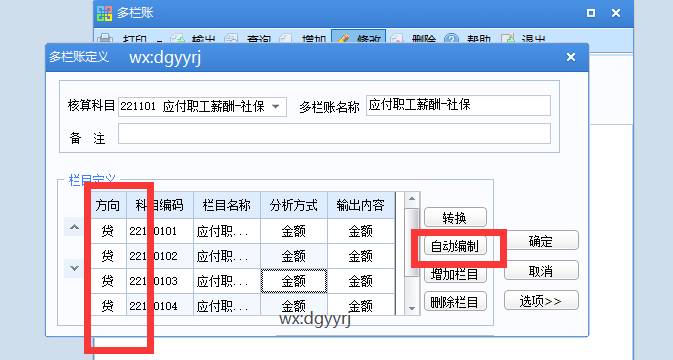This screenshot has width=673, height=360.
Task: Select 分析方式 金额 cell in 0101 row
Action: pos(294,231)
